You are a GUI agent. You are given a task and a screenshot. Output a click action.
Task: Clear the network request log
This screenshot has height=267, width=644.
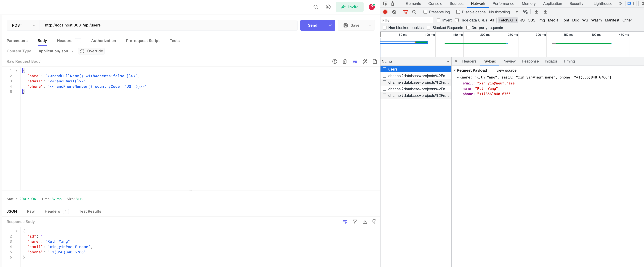click(x=394, y=12)
